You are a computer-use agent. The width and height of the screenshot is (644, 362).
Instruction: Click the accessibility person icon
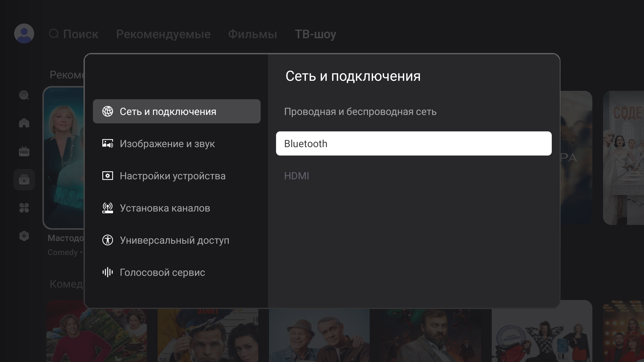(108, 240)
